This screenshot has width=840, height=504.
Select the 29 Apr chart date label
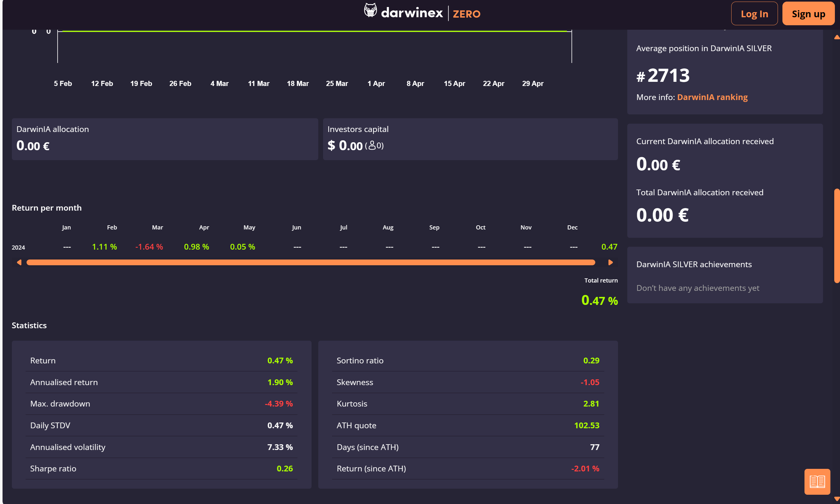tap(532, 83)
